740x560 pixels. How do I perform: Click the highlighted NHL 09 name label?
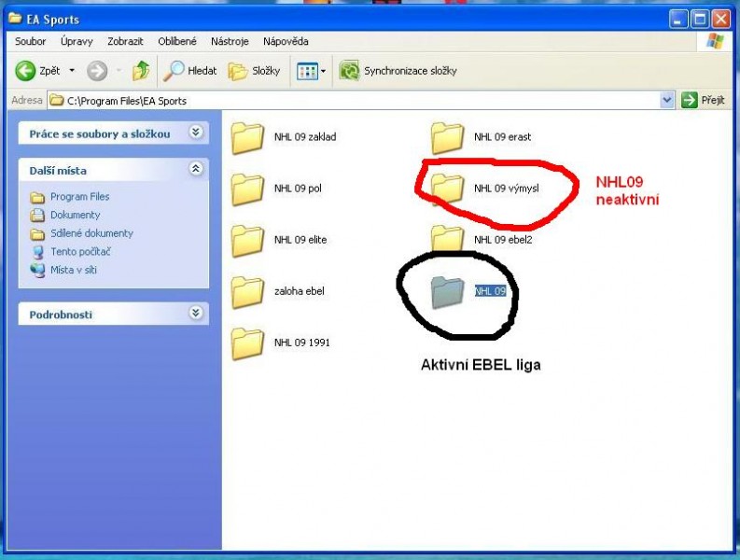click(x=490, y=292)
